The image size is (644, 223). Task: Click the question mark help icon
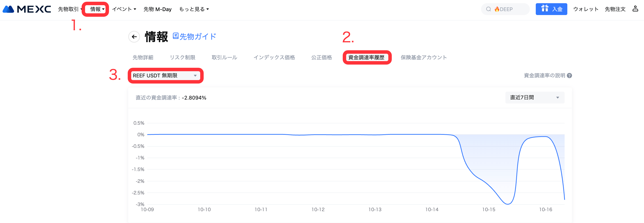(x=569, y=76)
